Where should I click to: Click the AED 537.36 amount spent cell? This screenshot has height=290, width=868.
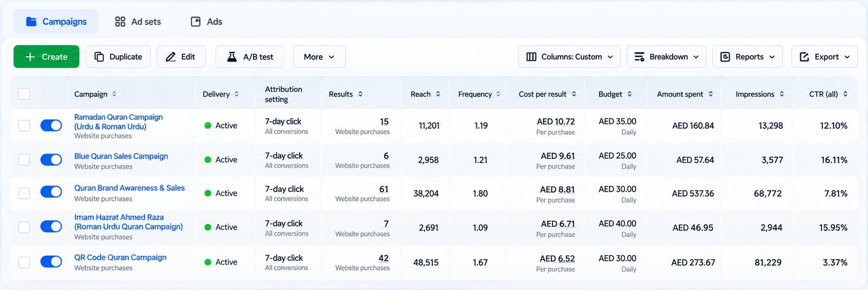click(x=693, y=194)
